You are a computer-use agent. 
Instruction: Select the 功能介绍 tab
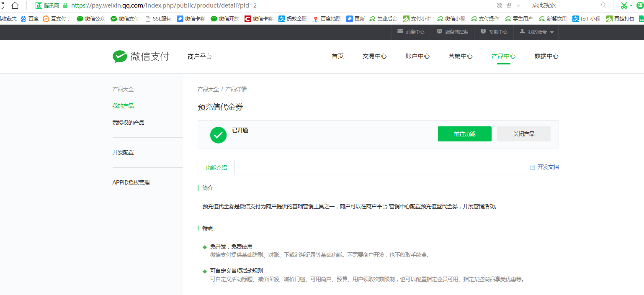[x=216, y=167]
